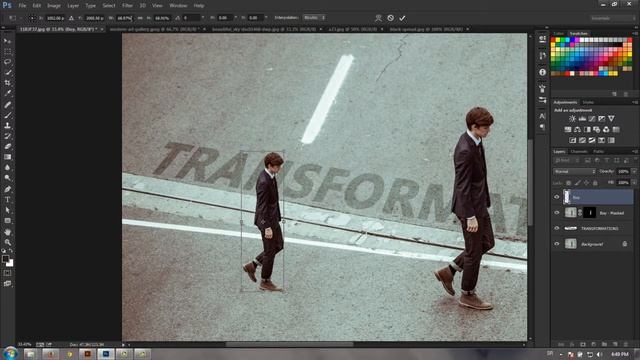Select the Brush tool
640x360 pixels.
click(x=7, y=115)
